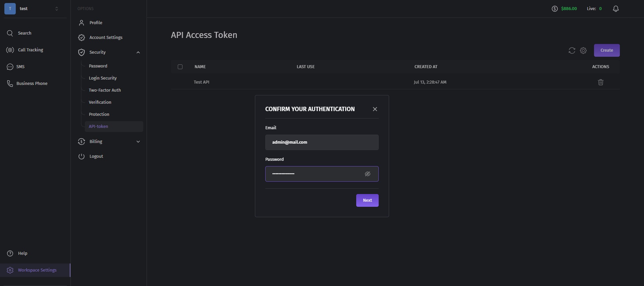Viewport: 644px width, 286px height.
Task: Click the Email input field
Action: tap(322, 142)
